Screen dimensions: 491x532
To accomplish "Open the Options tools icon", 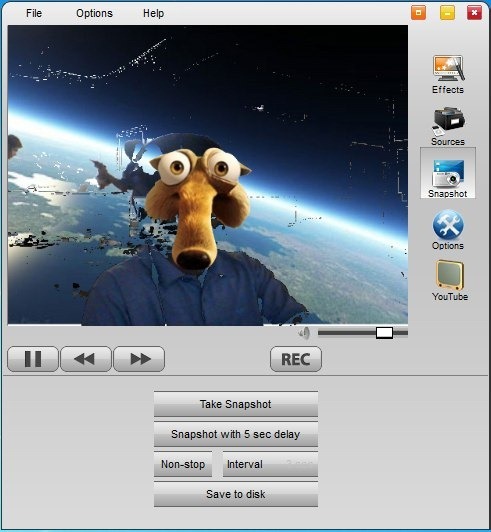I will click(x=448, y=225).
